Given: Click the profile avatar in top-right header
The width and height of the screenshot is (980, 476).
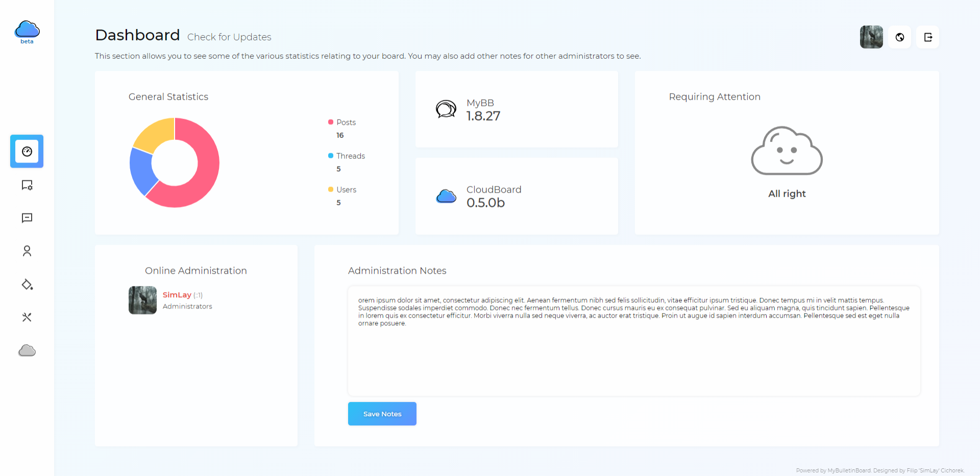Looking at the screenshot, I should pyautogui.click(x=871, y=37).
